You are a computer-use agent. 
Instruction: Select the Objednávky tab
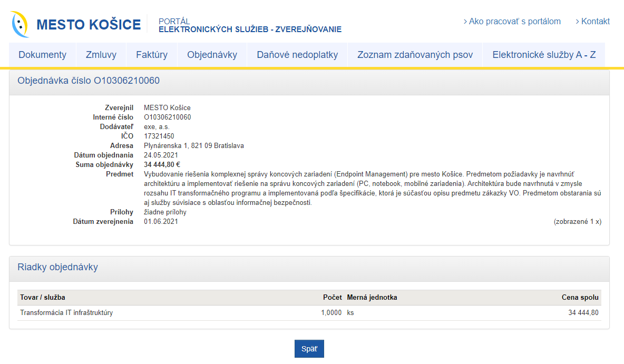[x=212, y=55]
